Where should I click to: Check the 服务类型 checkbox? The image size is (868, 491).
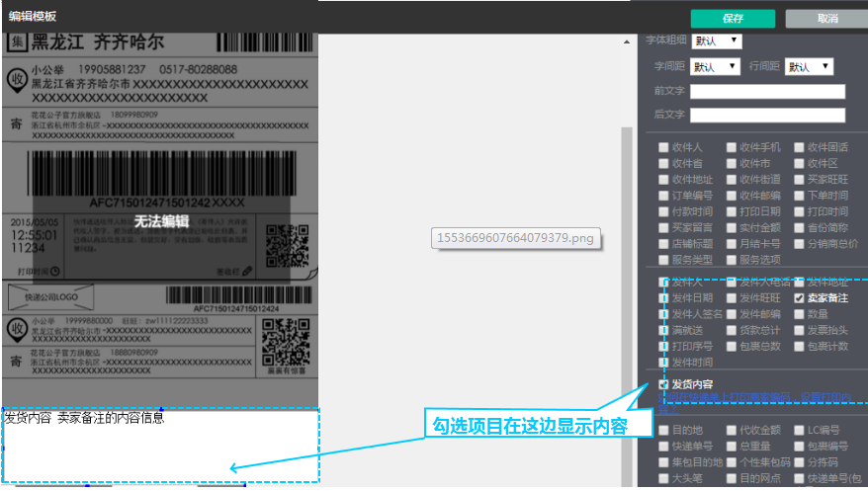663,260
